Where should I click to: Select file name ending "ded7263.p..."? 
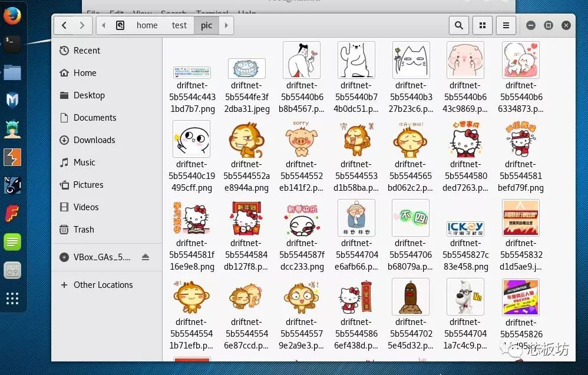point(465,176)
